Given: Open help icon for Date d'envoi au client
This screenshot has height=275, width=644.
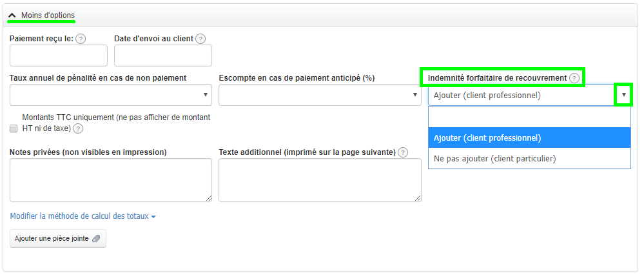Looking at the screenshot, I should pyautogui.click(x=200, y=39).
